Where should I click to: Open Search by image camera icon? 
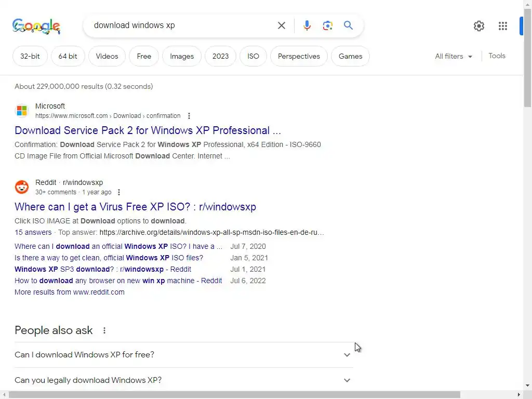point(327,25)
